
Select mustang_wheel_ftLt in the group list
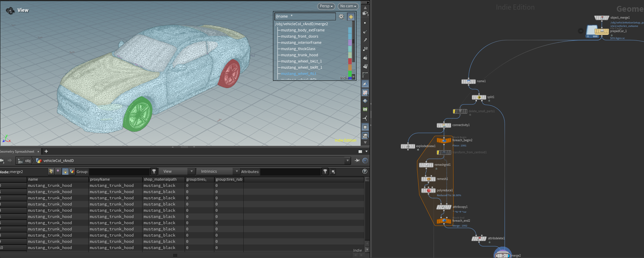click(x=298, y=74)
